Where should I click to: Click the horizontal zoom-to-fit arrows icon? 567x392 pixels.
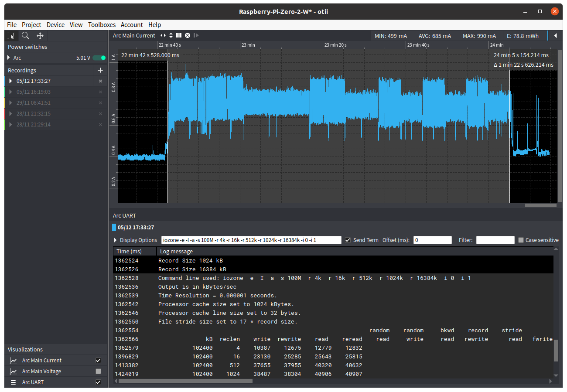click(x=163, y=35)
